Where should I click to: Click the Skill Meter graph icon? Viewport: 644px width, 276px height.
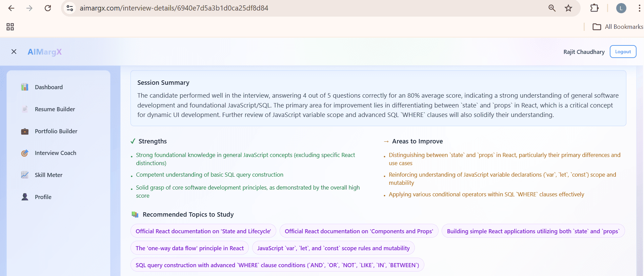(x=25, y=175)
